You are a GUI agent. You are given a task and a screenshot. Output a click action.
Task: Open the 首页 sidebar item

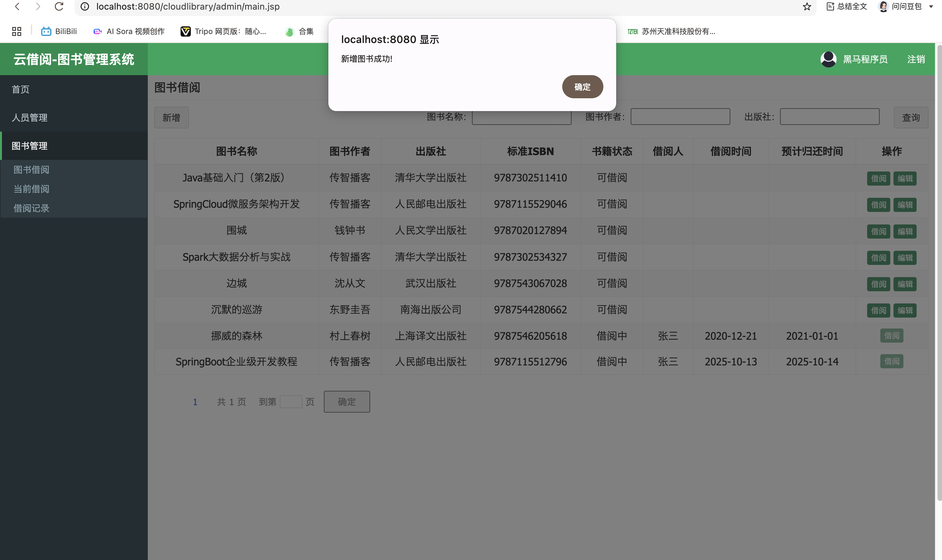20,89
